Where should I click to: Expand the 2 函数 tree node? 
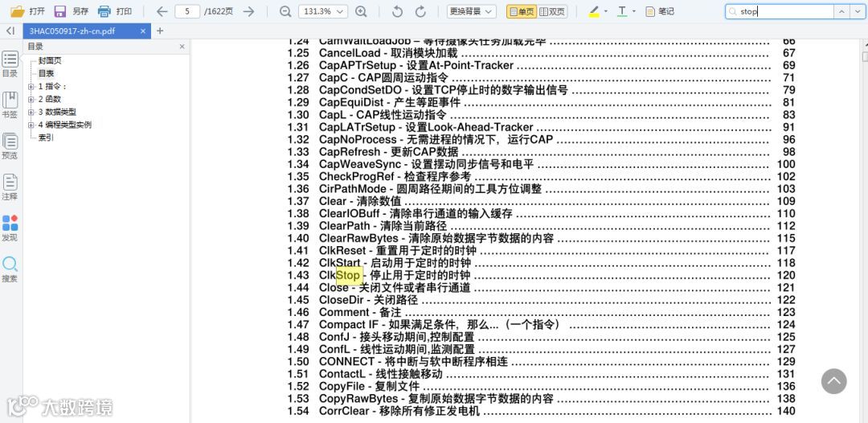(31, 99)
